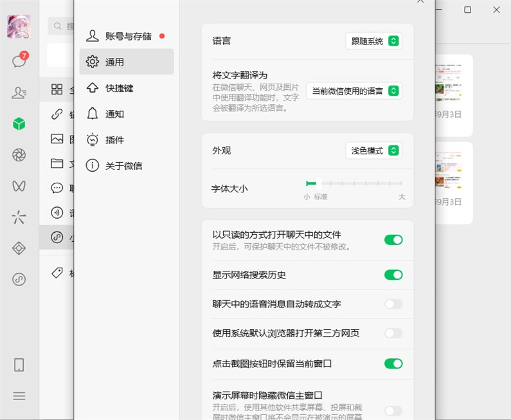This screenshot has height=420, width=511.
Task: Click the green cube favorites icon
Action: point(19,124)
